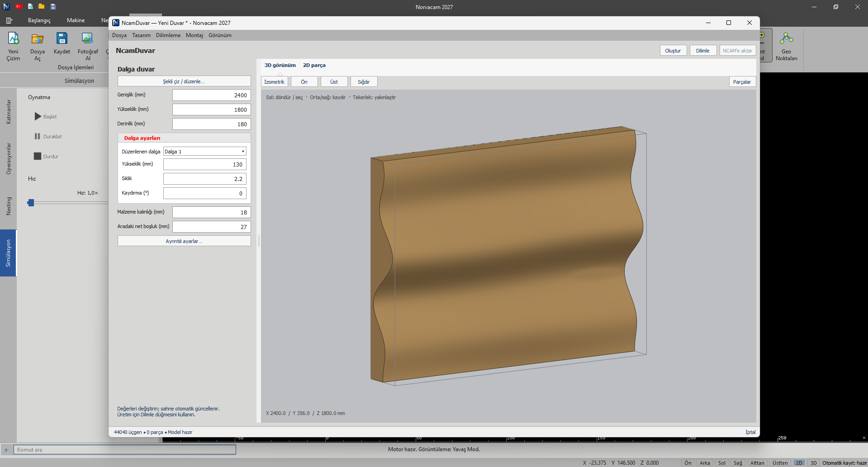Toggle the 2D view mode in status bar
Viewport: 868px width, 467px height.
pyautogui.click(x=799, y=462)
